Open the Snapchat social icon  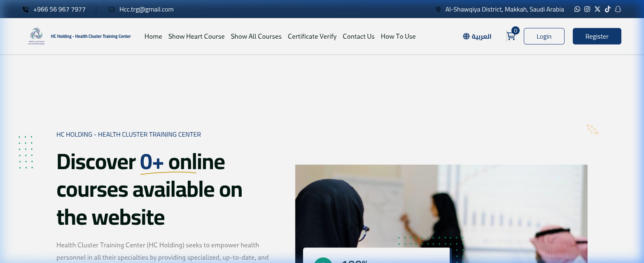[618, 9]
